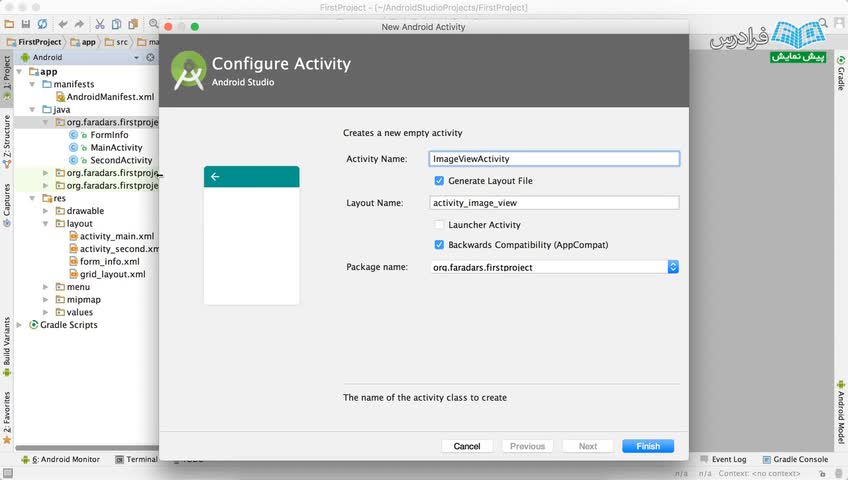
Task: Click the Save All floppy icon
Action: click(25, 24)
